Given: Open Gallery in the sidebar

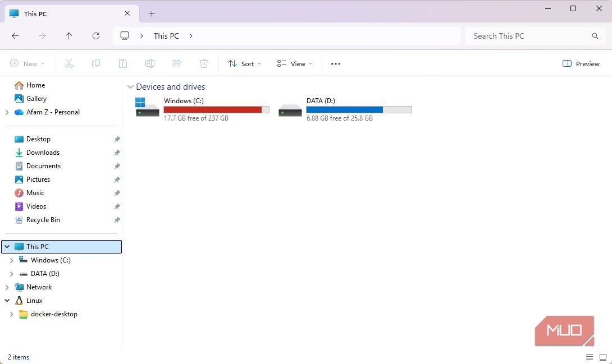Looking at the screenshot, I should (36, 99).
